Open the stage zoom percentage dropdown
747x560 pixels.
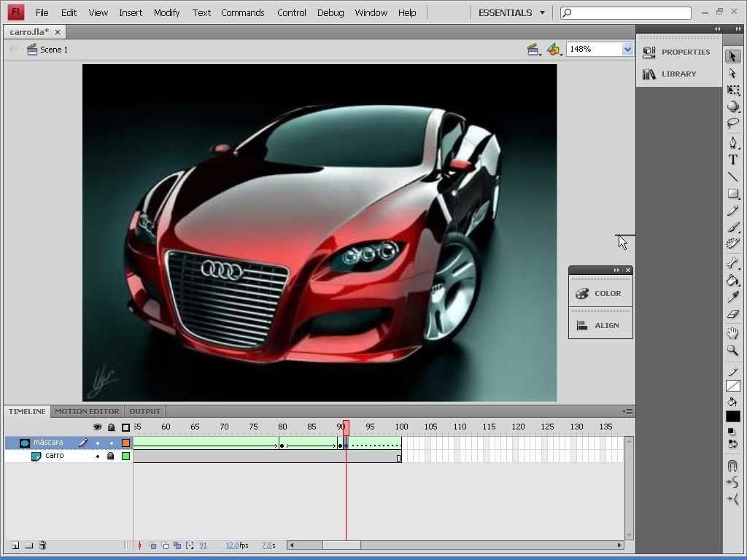pos(627,50)
